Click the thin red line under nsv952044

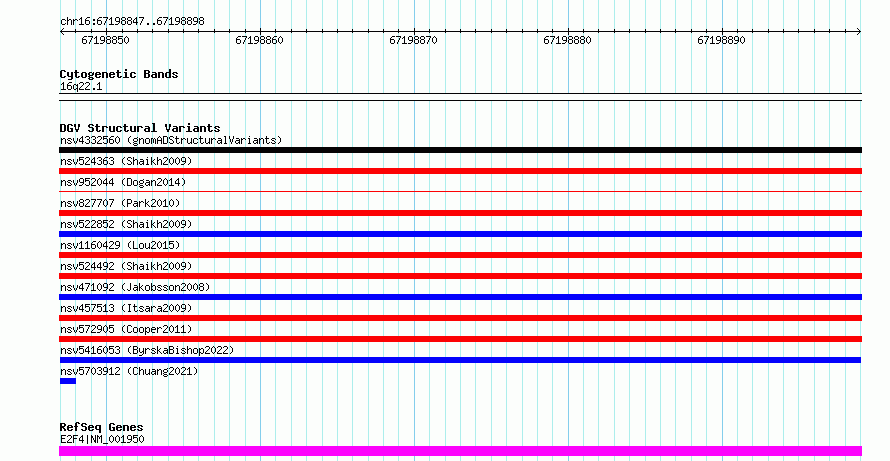click(460, 192)
